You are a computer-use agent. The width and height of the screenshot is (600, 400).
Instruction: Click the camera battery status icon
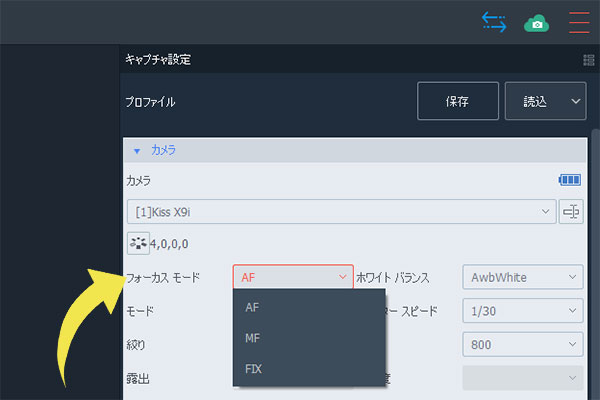click(570, 180)
